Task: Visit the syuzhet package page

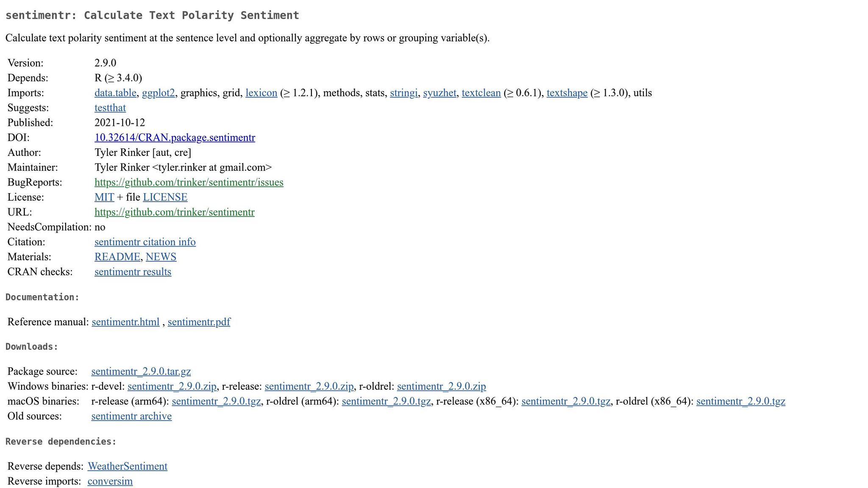Action: 440,93
